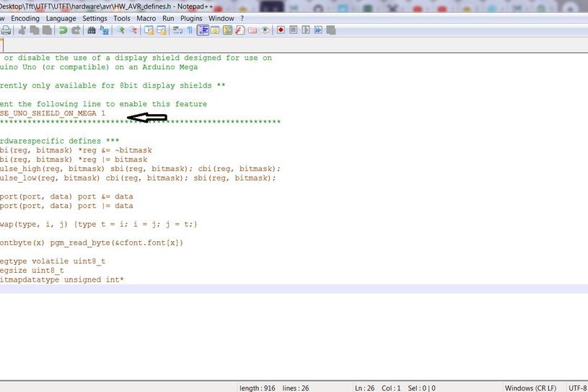Open the Replace dialog icon

[x=104, y=30]
